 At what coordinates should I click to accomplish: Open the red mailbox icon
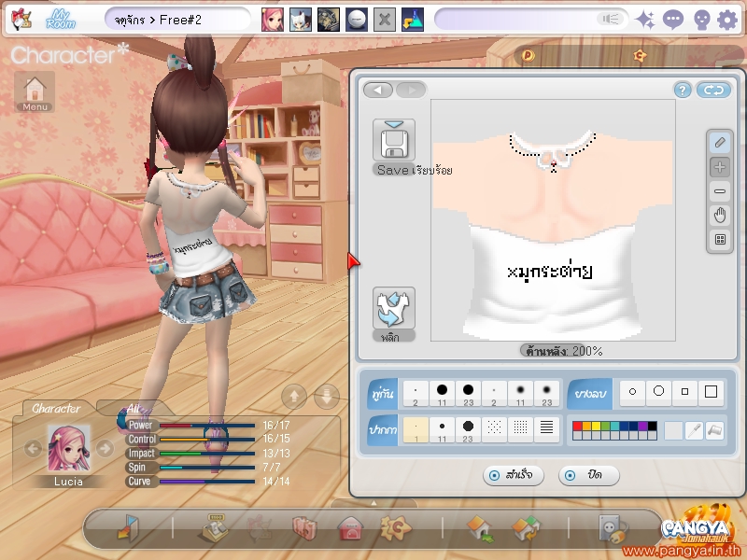point(351,528)
